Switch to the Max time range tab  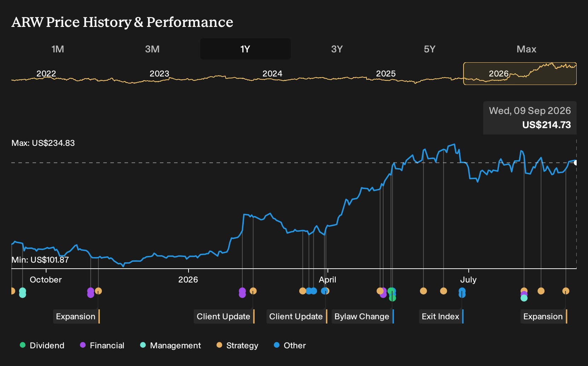(526, 49)
